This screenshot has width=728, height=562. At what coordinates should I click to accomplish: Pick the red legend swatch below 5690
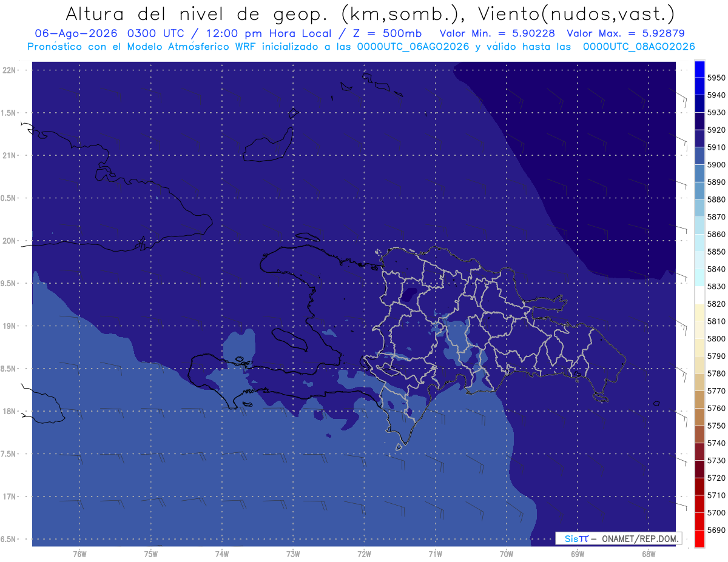tap(699, 539)
